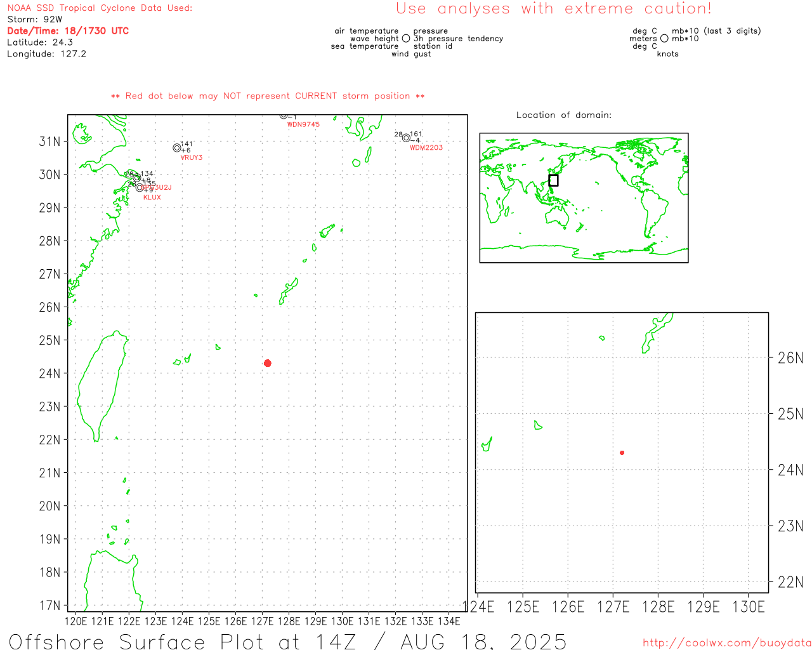
Task: Click the legend circle beside wave height
Action: [x=406, y=39]
